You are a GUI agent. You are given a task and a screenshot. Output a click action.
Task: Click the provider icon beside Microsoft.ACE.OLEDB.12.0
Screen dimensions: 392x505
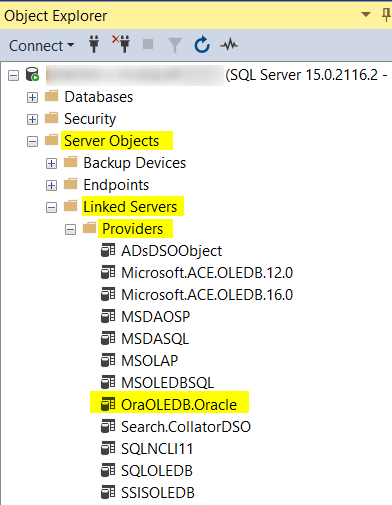[x=108, y=272]
